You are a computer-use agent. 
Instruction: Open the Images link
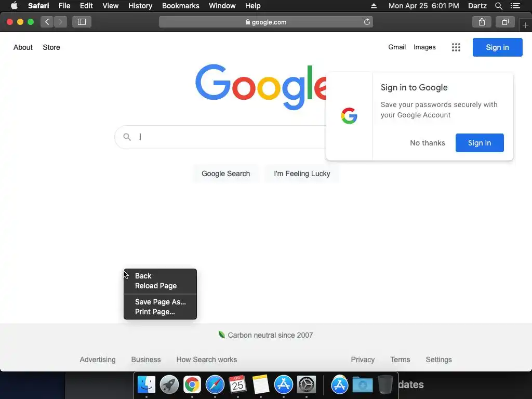tap(424, 47)
